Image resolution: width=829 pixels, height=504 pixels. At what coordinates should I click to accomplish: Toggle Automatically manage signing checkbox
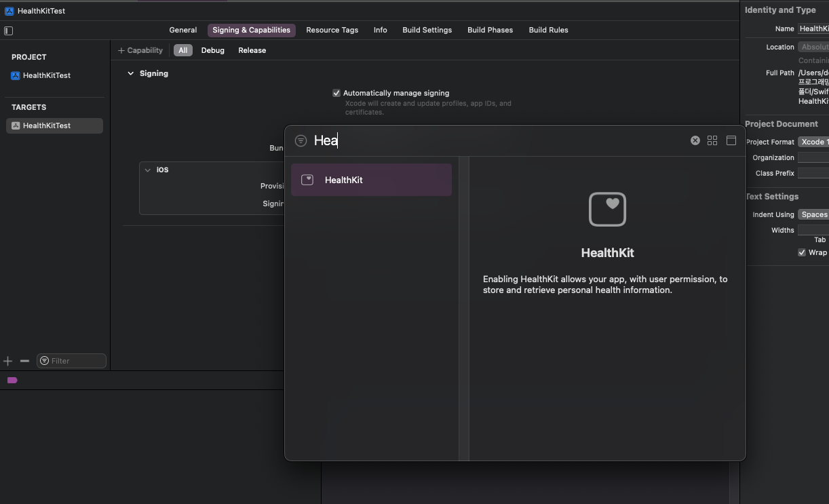[336, 93]
